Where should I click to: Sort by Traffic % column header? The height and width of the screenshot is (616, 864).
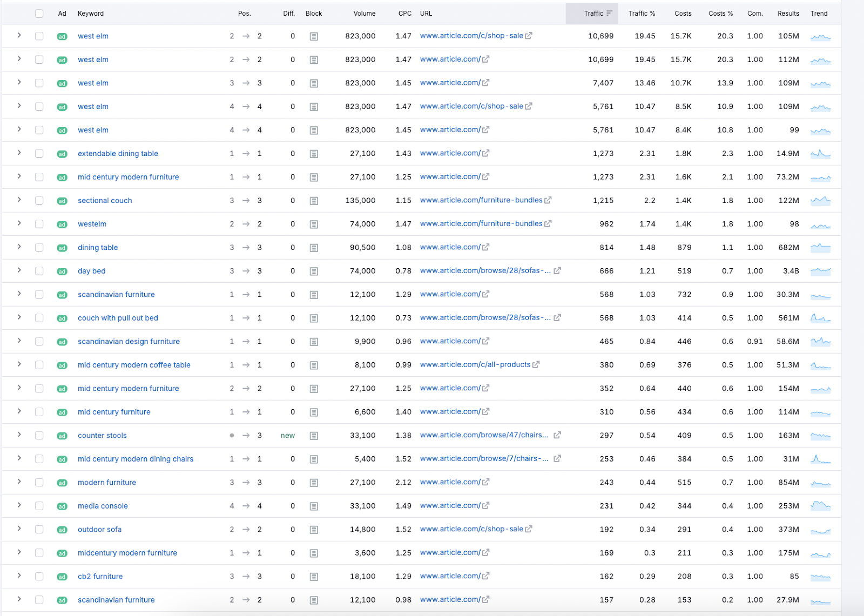pyautogui.click(x=642, y=13)
